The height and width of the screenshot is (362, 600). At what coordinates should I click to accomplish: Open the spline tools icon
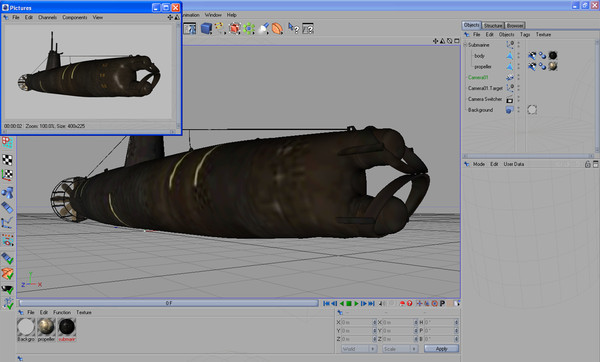click(x=219, y=28)
